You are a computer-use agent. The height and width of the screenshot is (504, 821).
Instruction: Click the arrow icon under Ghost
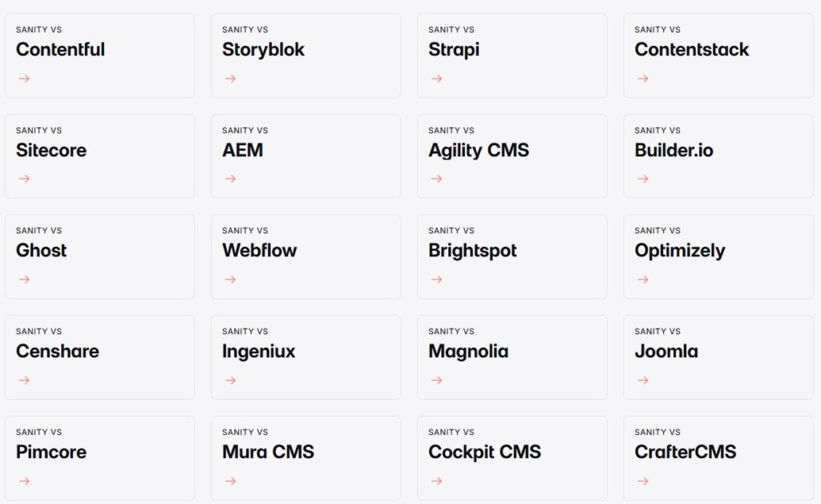24,280
